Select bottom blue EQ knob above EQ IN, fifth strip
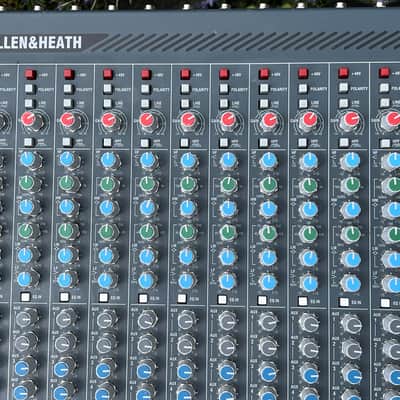The image size is (400, 400). click(185, 282)
